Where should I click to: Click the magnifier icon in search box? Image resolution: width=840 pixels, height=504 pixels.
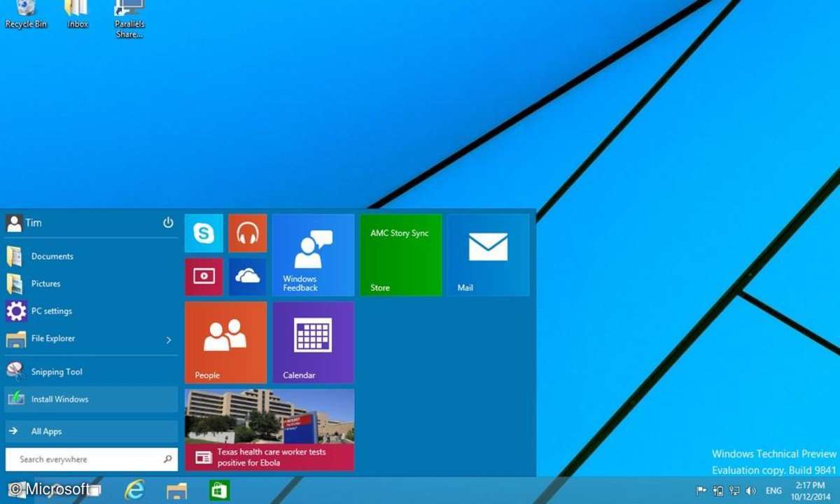click(167, 459)
